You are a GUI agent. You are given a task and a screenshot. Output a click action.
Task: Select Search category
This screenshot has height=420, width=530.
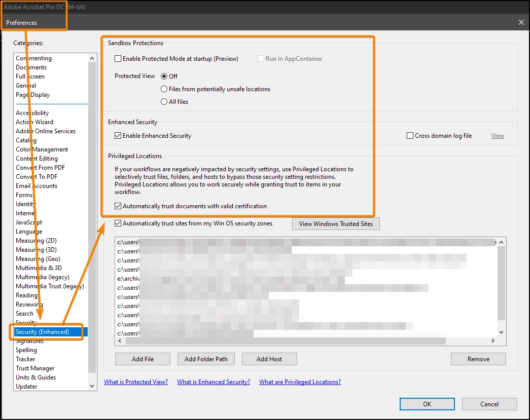coord(24,313)
